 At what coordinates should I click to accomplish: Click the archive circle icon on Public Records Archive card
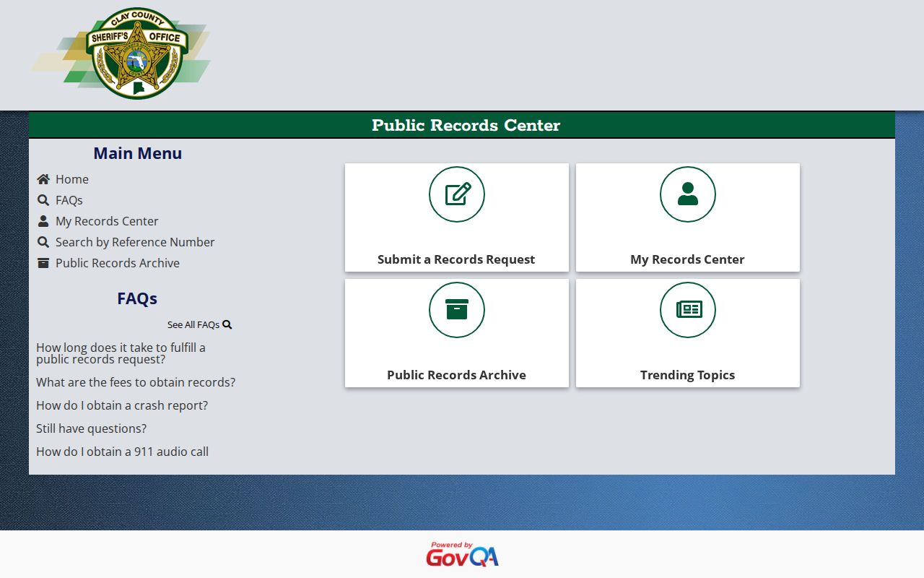pos(457,310)
